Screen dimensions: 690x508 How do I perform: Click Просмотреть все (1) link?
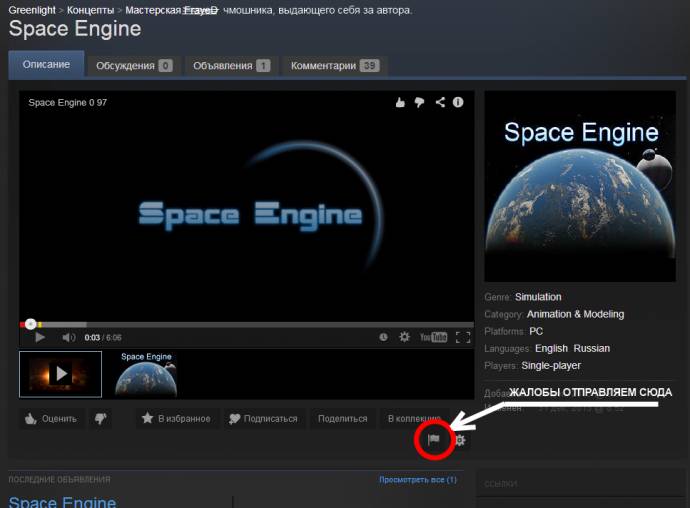tap(418, 479)
